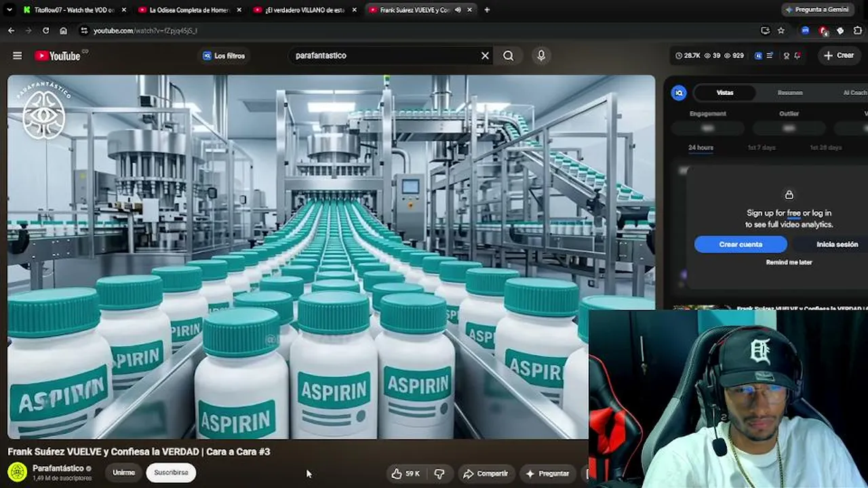Open a new browser tab
Viewport: 868px width, 488px height.
[487, 10]
